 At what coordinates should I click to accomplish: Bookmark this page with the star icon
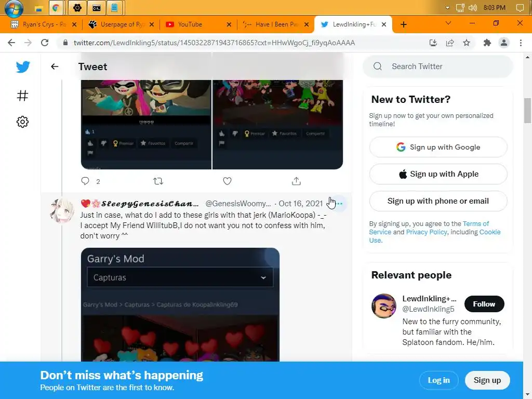point(467,43)
